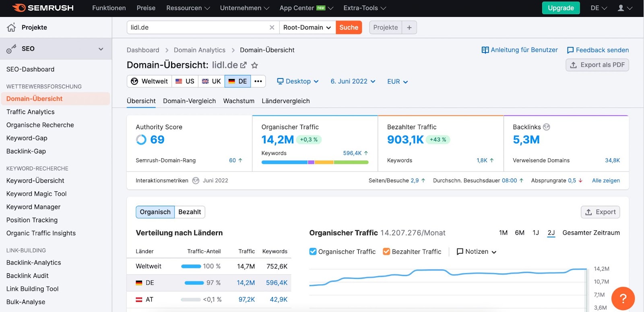Click the Suche button
Image resolution: width=644 pixels, height=312 pixels.
pyautogui.click(x=349, y=27)
